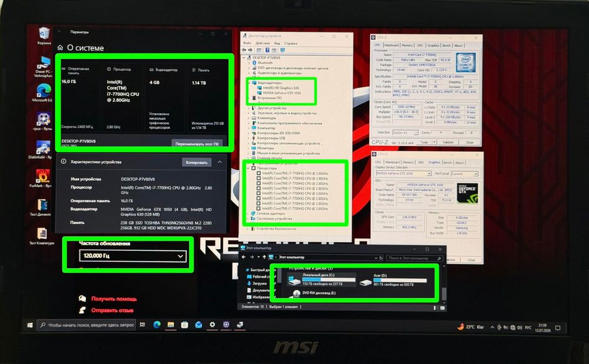The image size is (589, 364).
Task: Open the Частота обновления 120,000 Гц dropdown
Action: coord(133,256)
